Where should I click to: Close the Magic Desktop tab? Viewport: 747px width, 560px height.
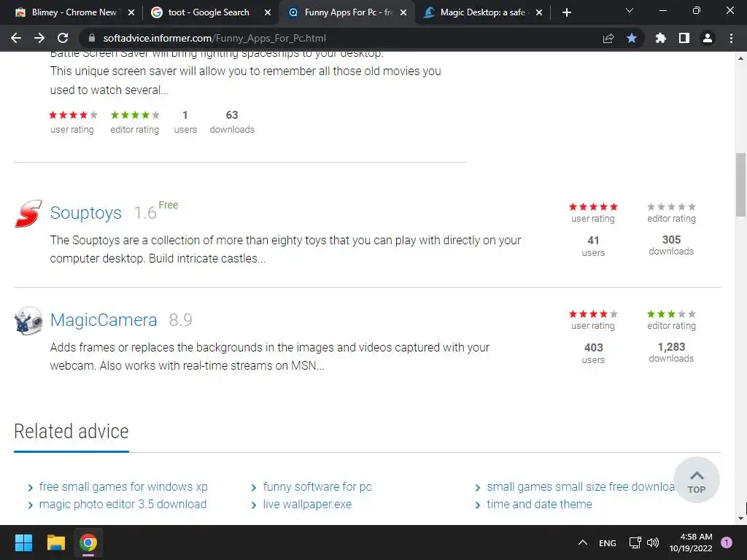pyautogui.click(x=539, y=12)
